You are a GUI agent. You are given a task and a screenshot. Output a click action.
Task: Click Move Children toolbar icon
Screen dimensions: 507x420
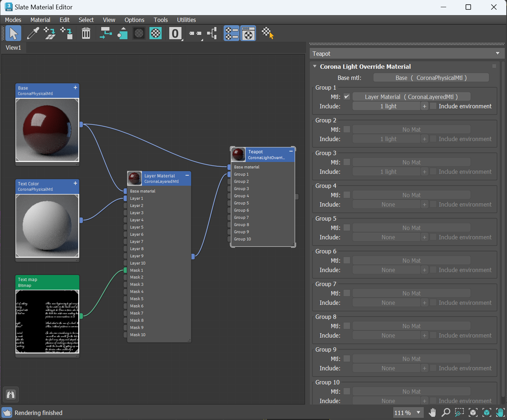coord(106,33)
